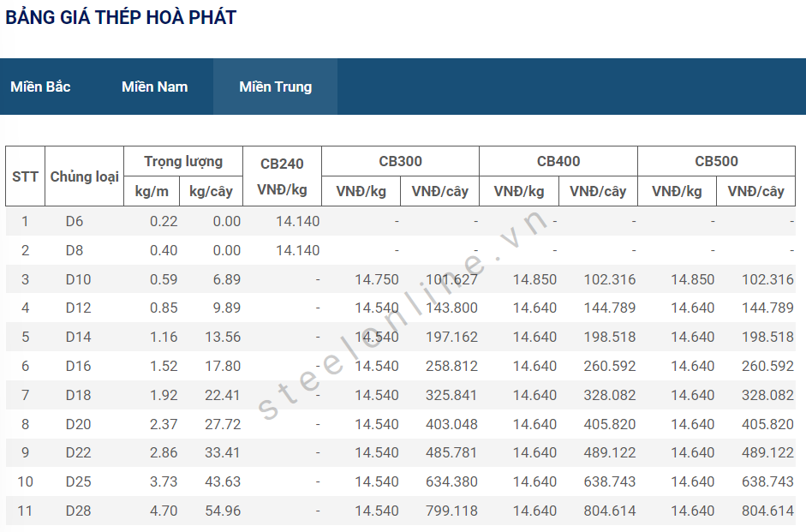This screenshot has width=806, height=532.
Task: Click the 143.800 value in D12 row
Action: tap(451, 308)
